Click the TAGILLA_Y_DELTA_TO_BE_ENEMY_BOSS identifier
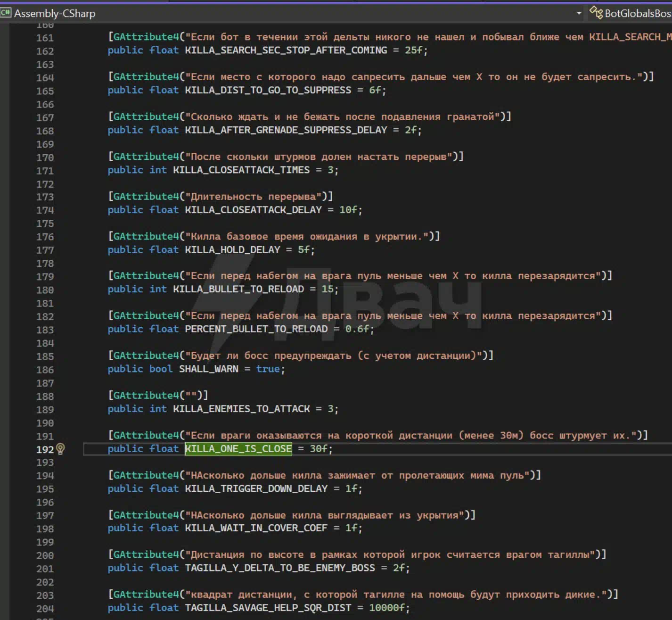 (x=279, y=568)
